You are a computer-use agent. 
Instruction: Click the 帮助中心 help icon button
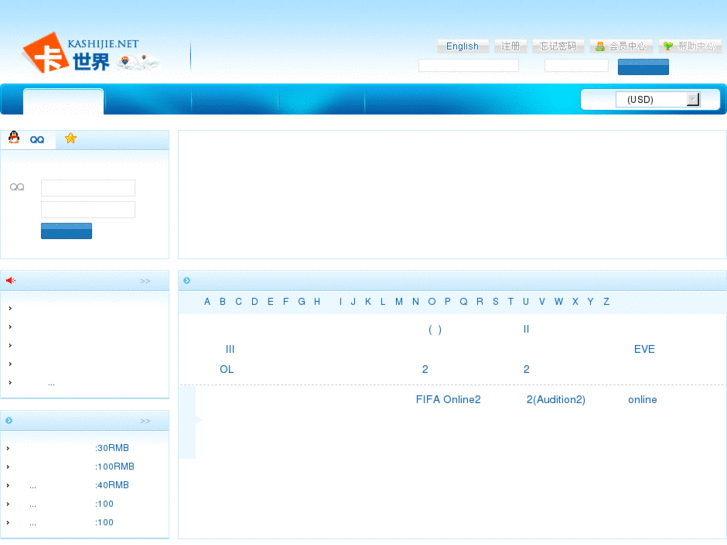coord(689,46)
